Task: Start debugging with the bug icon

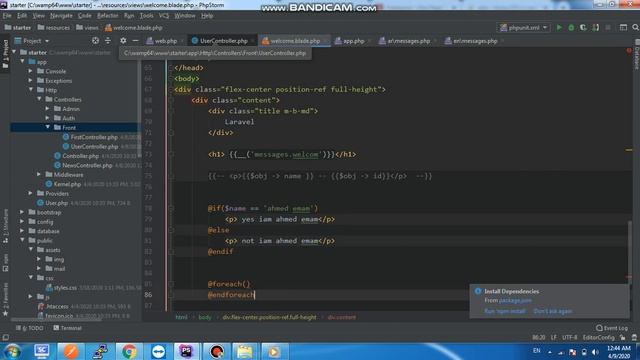Action: tap(571, 28)
